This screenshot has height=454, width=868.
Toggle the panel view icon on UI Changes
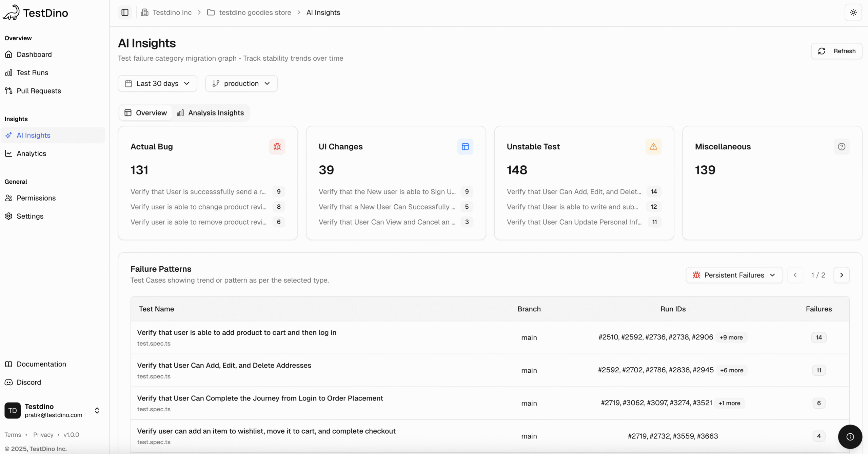[x=465, y=146]
